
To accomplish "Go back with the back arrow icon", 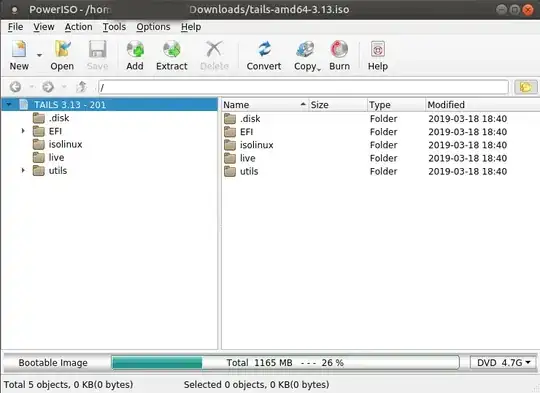I will point(15,87).
